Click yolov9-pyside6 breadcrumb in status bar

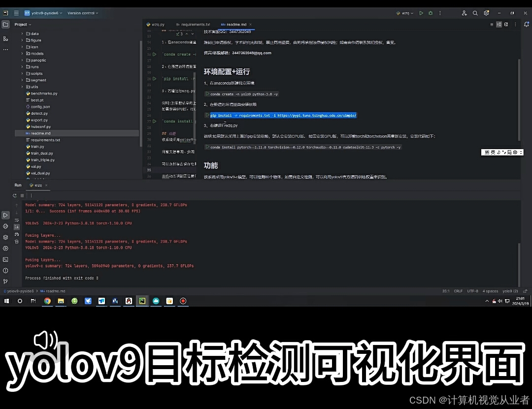[19, 291]
